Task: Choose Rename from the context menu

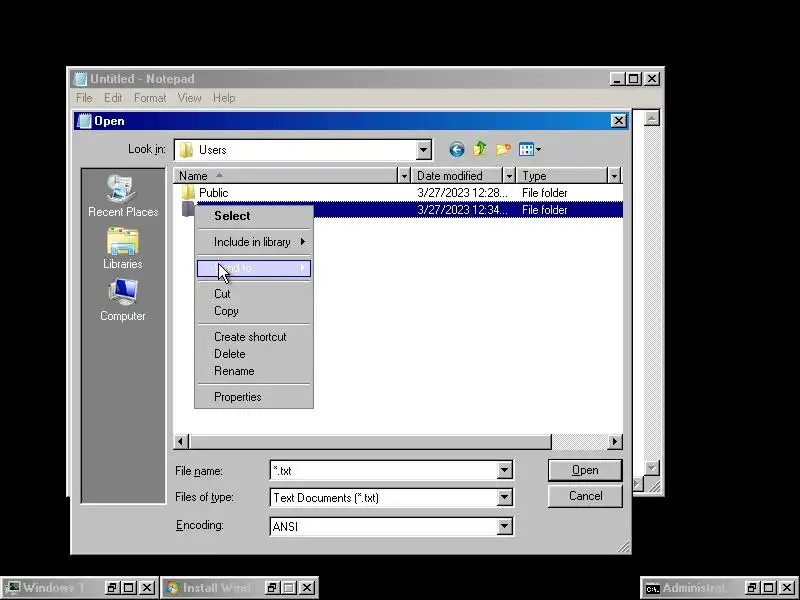Action: coord(254,371)
